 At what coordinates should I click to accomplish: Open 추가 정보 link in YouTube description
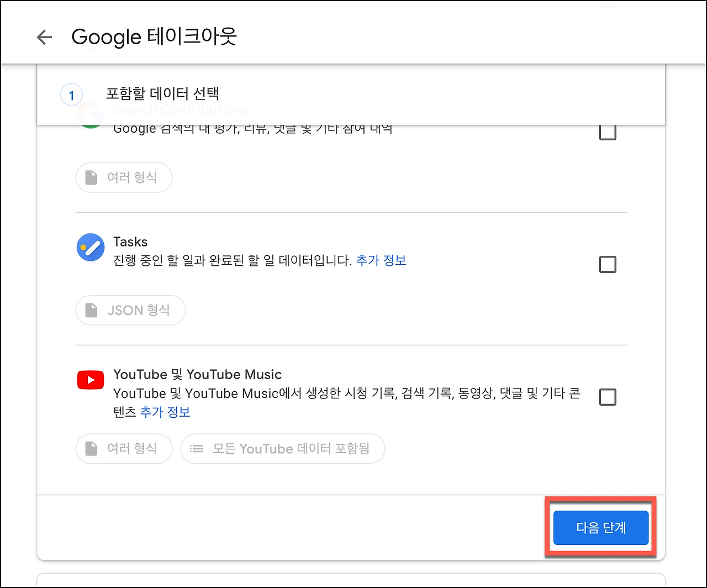(x=165, y=412)
